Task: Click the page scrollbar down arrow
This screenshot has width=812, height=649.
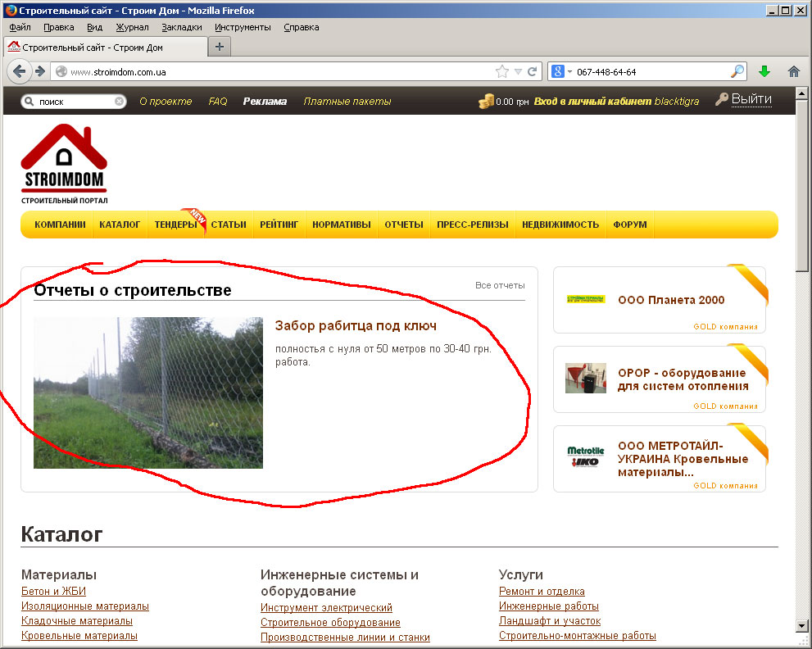Action: point(801,625)
